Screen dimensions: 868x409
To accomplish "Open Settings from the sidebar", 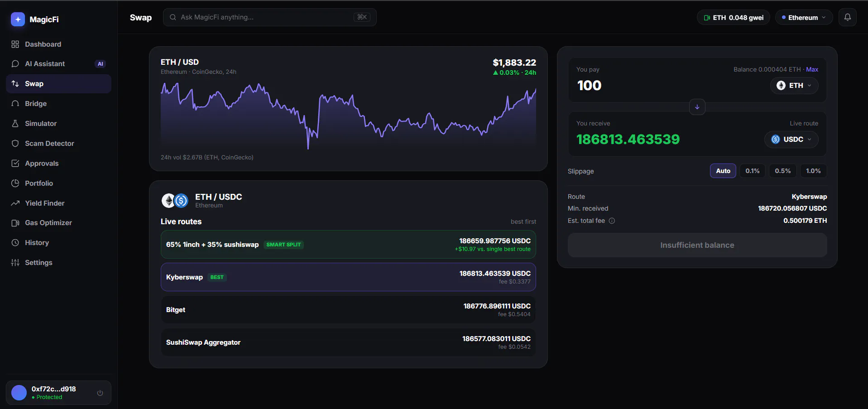I will pyautogui.click(x=58, y=263).
